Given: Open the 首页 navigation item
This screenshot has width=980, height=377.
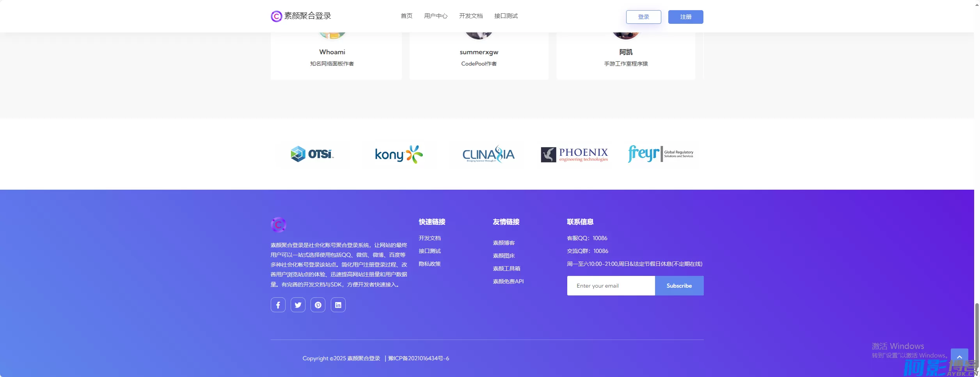Looking at the screenshot, I should 407,16.
